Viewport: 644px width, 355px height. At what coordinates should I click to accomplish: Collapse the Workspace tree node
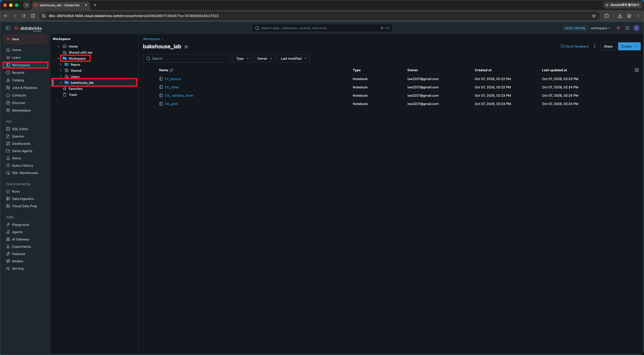click(59, 58)
